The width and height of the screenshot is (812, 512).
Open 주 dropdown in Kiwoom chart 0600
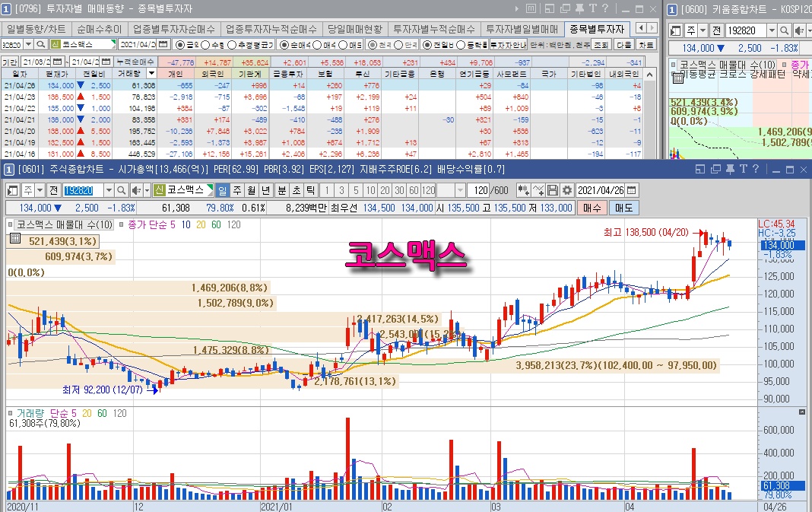coord(703,31)
